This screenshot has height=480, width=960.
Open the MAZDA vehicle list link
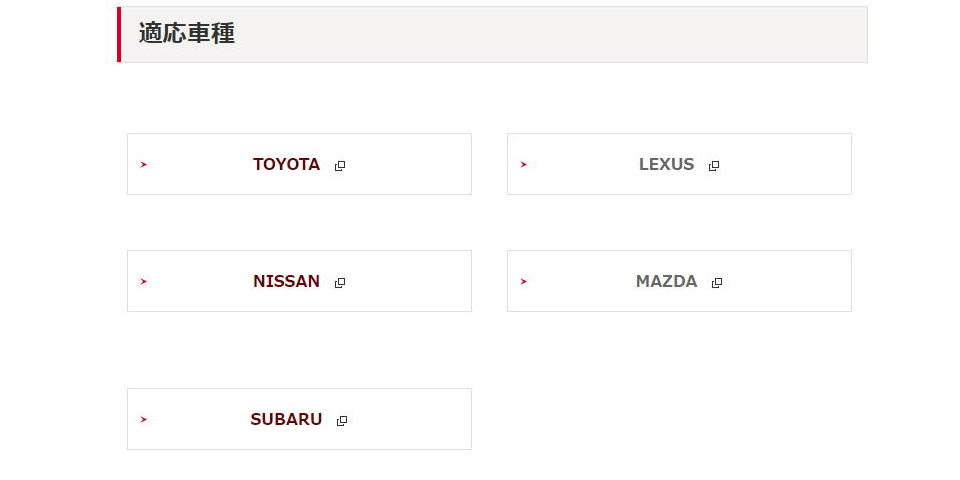pos(667,282)
